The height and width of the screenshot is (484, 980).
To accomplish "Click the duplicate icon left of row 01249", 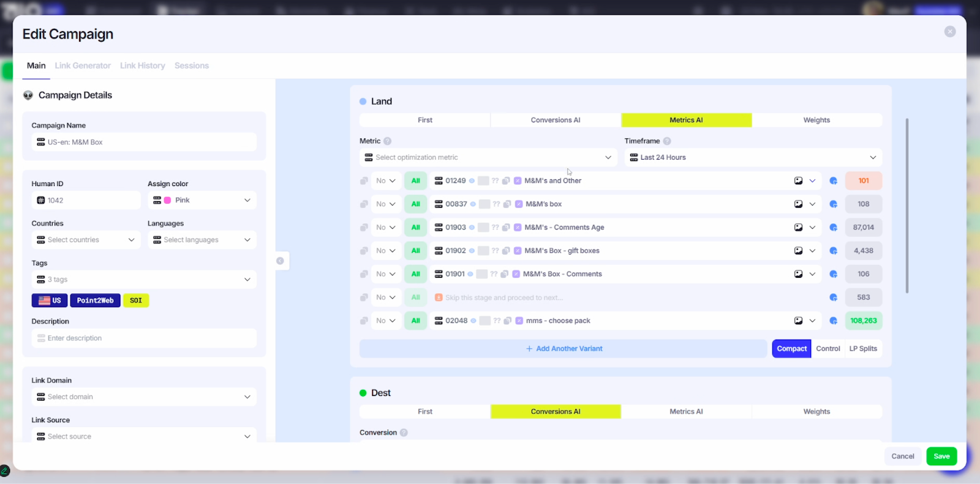I will (364, 181).
